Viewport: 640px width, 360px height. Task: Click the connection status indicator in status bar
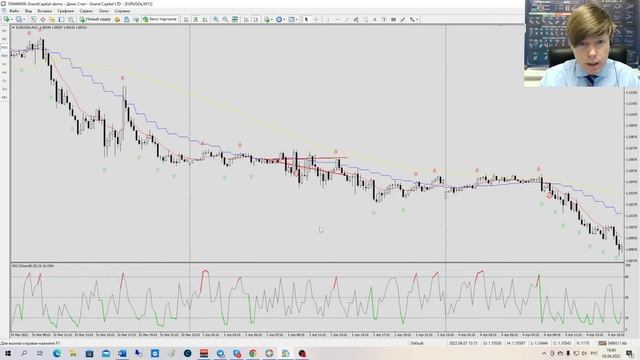click(612, 343)
